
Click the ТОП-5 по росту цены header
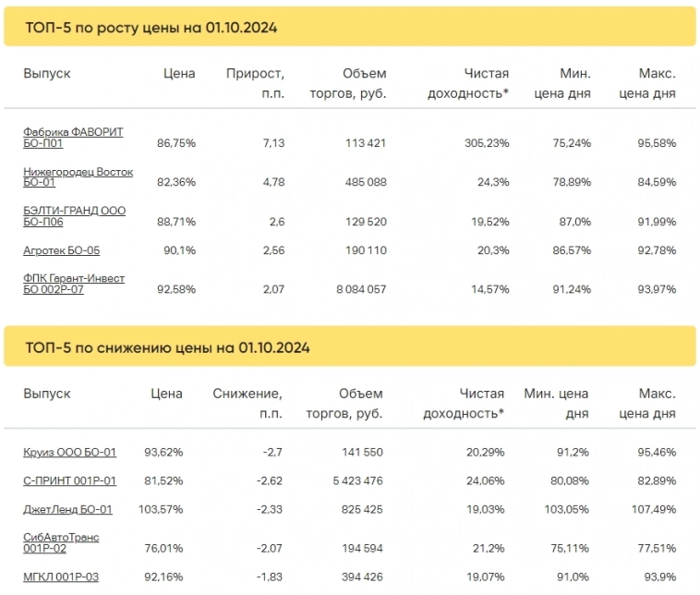[x=151, y=28]
